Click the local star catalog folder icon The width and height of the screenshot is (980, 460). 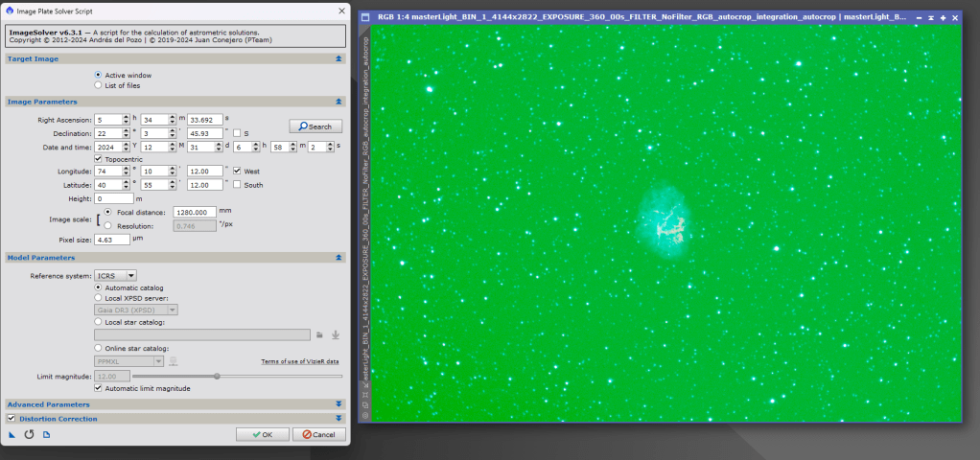[x=319, y=334]
